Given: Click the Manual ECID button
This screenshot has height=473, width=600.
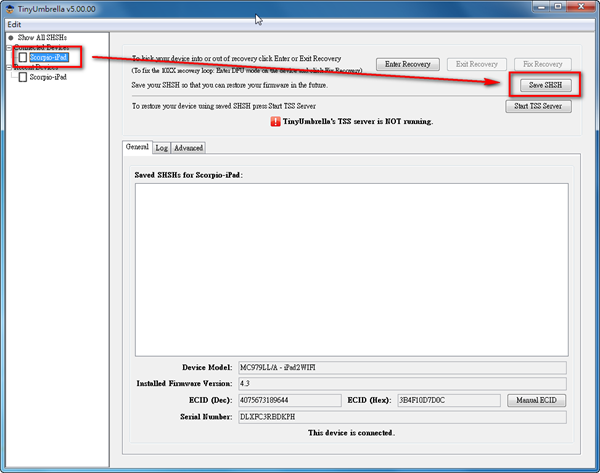Looking at the screenshot, I should coord(536,400).
